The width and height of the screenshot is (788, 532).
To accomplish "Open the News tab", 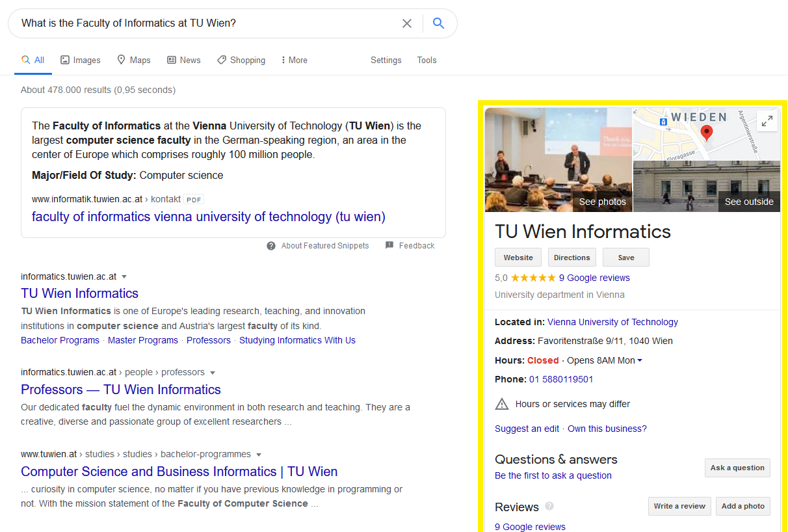I will [184, 60].
